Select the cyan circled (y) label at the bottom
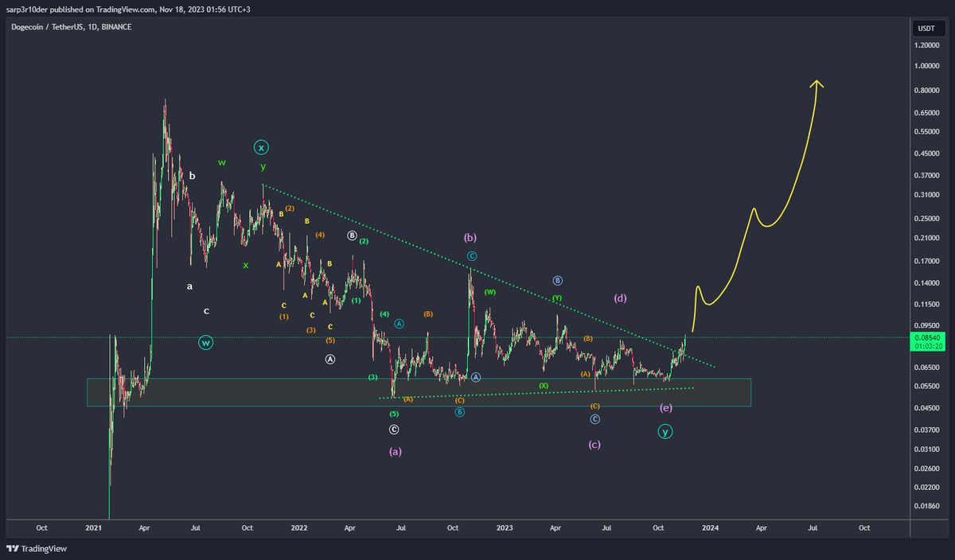The height and width of the screenshot is (560, 955). [665, 431]
